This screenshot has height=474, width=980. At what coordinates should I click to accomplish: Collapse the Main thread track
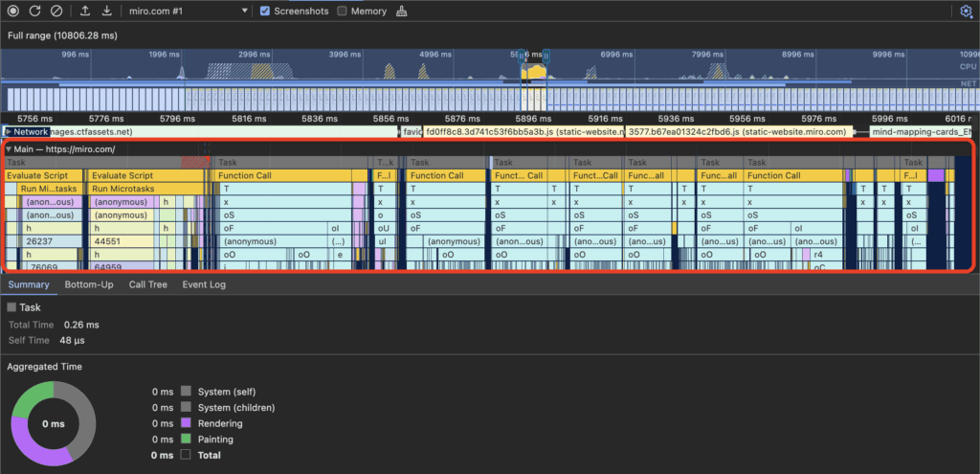9,149
